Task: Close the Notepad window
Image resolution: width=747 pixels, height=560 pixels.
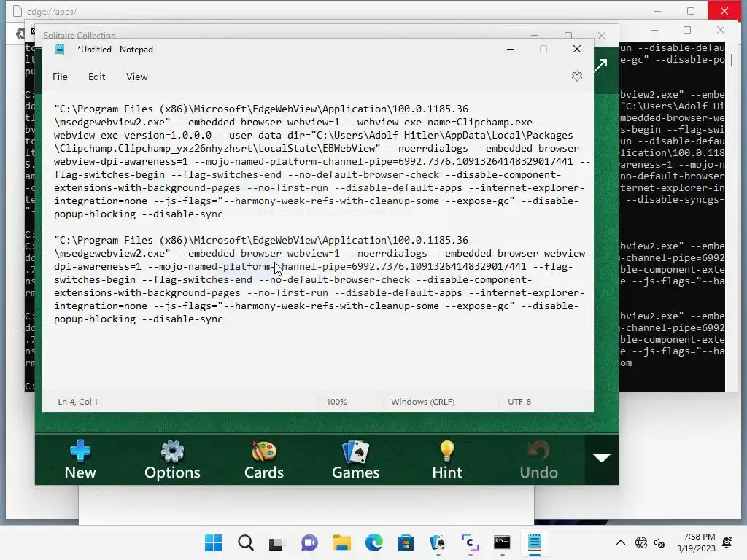Action: (x=576, y=49)
